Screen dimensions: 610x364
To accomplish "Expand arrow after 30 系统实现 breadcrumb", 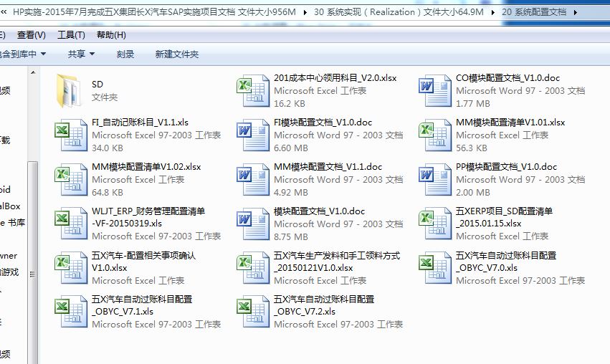I will point(493,12).
